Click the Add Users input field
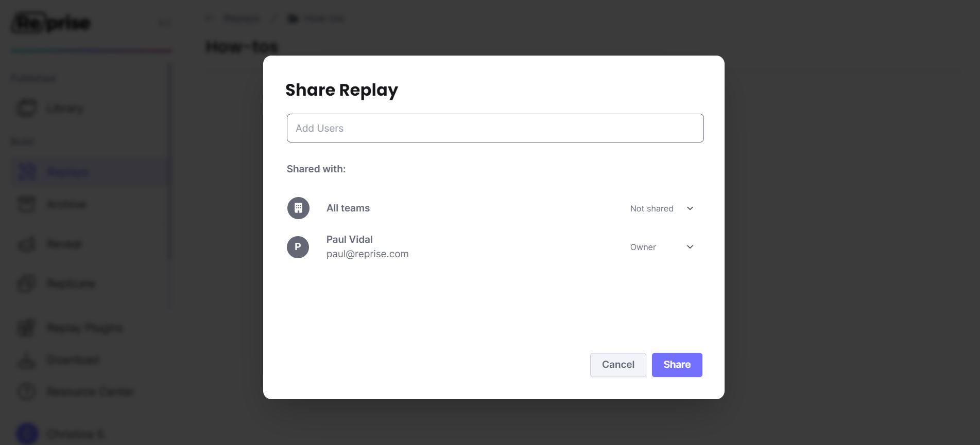The height and width of the screenshot is (445, 980). click(495, 128)
